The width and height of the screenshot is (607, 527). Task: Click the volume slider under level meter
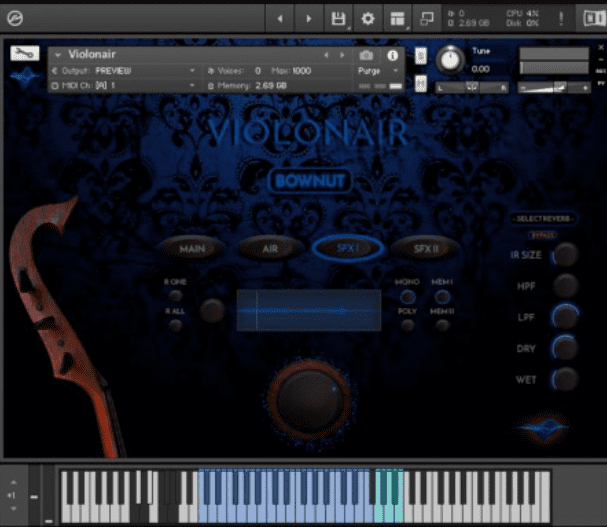coord(554,88)
